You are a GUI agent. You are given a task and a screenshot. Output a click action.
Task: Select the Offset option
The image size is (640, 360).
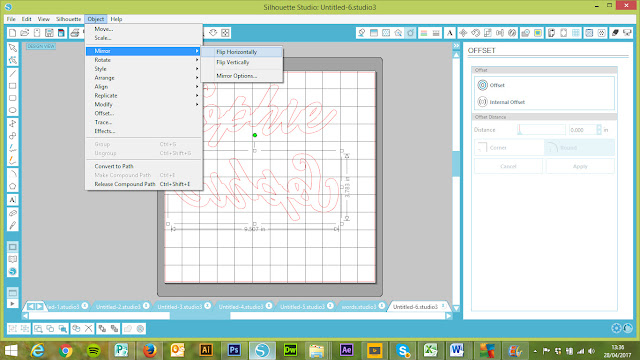491,85
